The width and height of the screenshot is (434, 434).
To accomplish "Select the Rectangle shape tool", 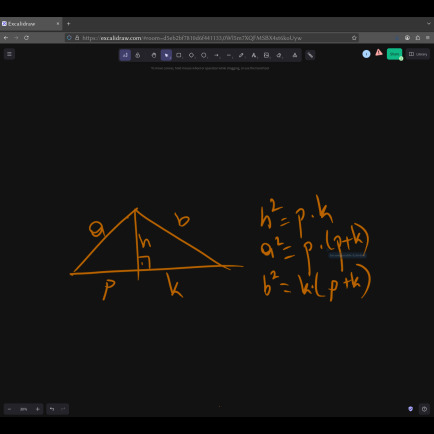I will pos(179,55).
